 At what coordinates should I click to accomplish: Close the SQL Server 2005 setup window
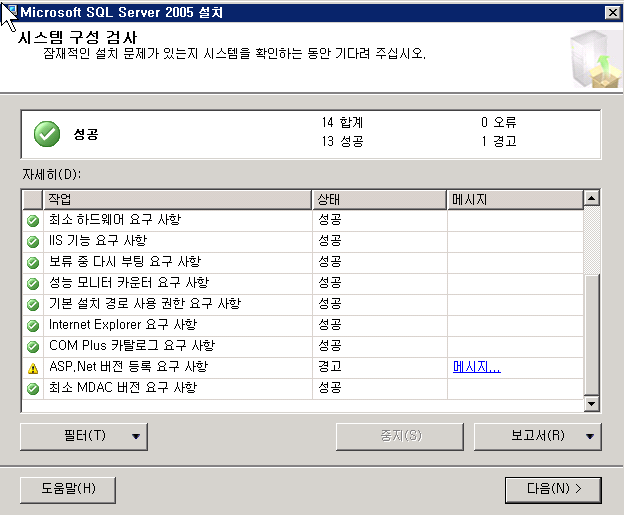pos(612,13)
